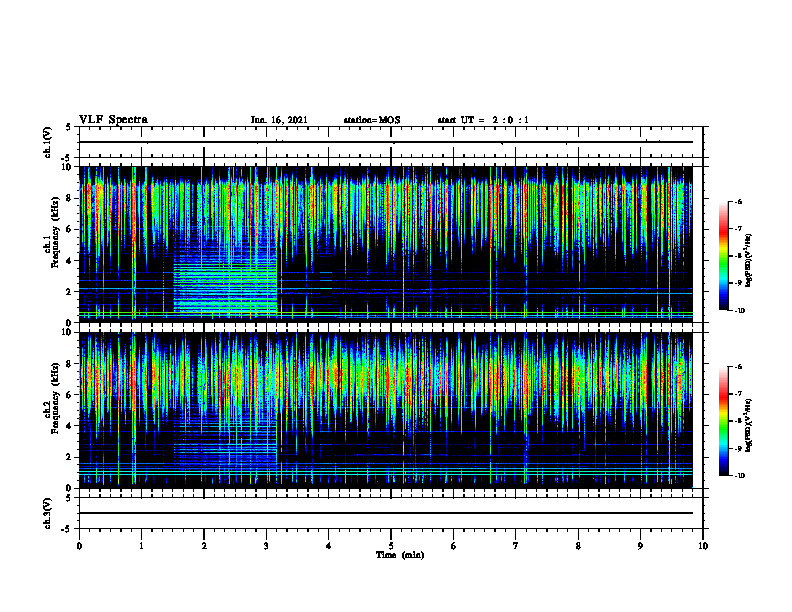Click the time axis tick label '0'
This screenshot has width=792, height=612.
[79, 546]
